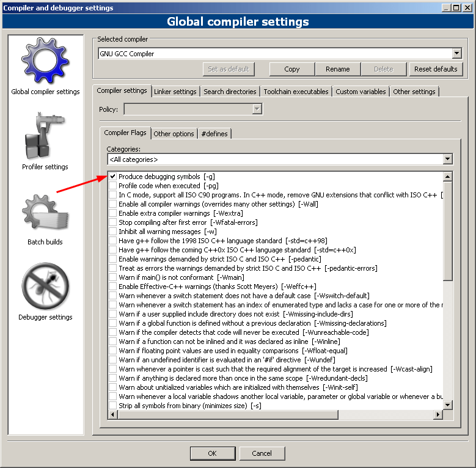This screenshot has width=476, height=468.
Task: Enable Warn if main() is not conformant
Action: coord(113,277)
